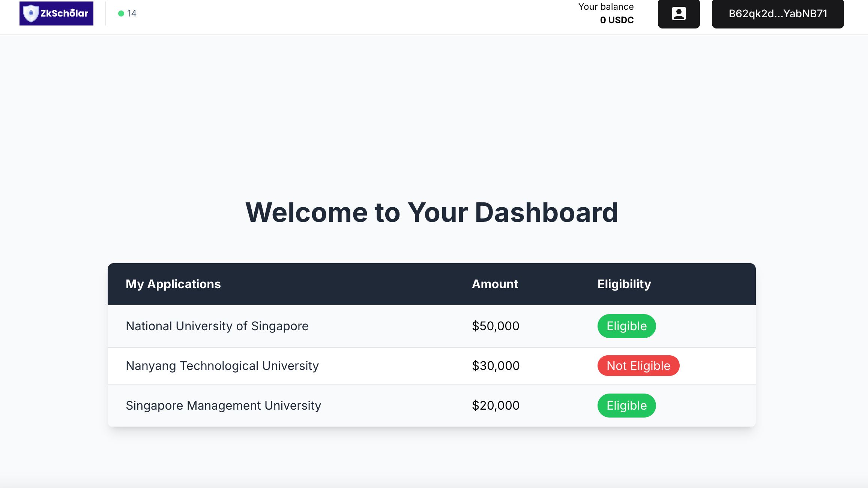This screenshot has width=868, height=488.
Task: Click the Not Eligible badge for Nanyang
Action: (638, 366)
